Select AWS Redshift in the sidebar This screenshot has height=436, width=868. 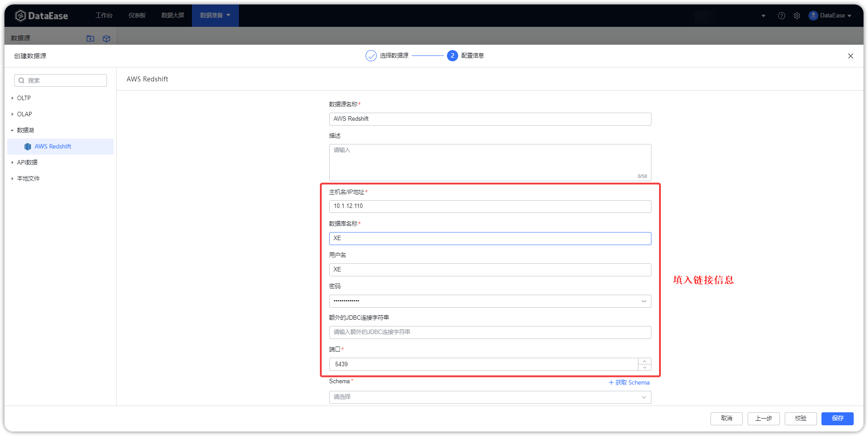pyautogui.click(x=53, y=146)
